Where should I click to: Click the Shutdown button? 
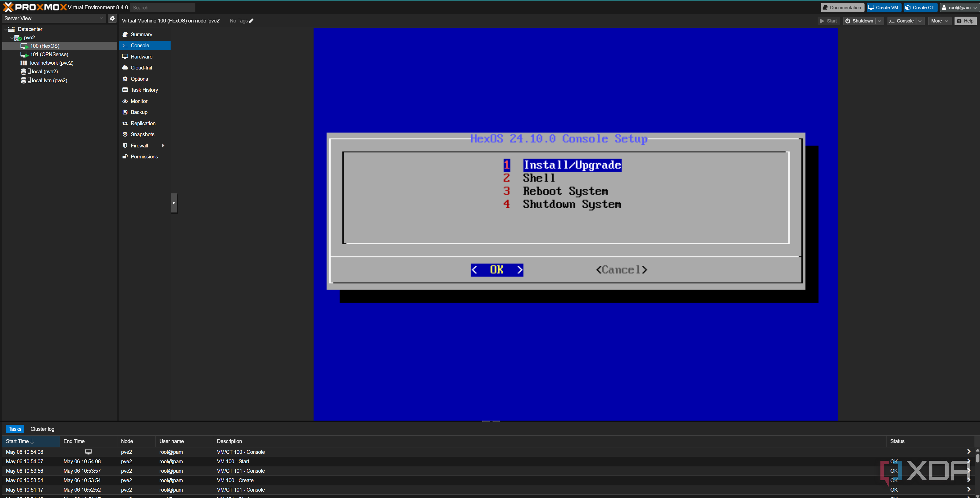click(x=859, y=21)
